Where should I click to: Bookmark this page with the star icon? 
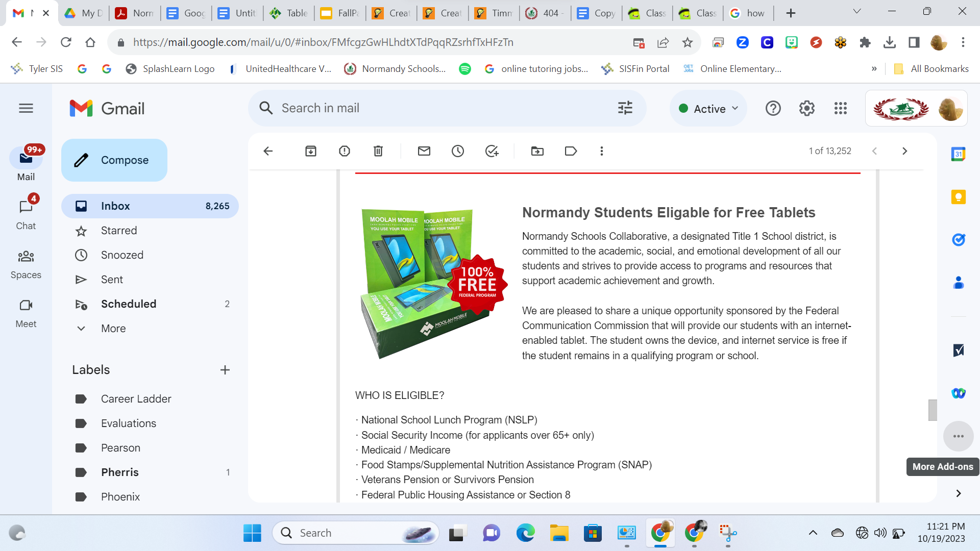click(x=688, y=42)
